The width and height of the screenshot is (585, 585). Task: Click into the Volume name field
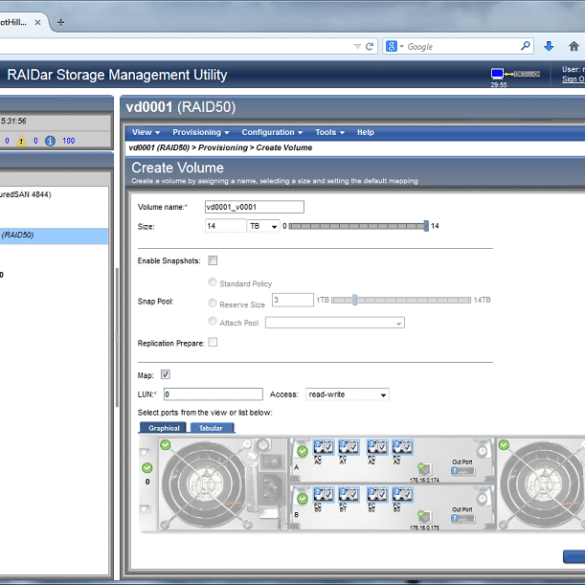(254, 207)
